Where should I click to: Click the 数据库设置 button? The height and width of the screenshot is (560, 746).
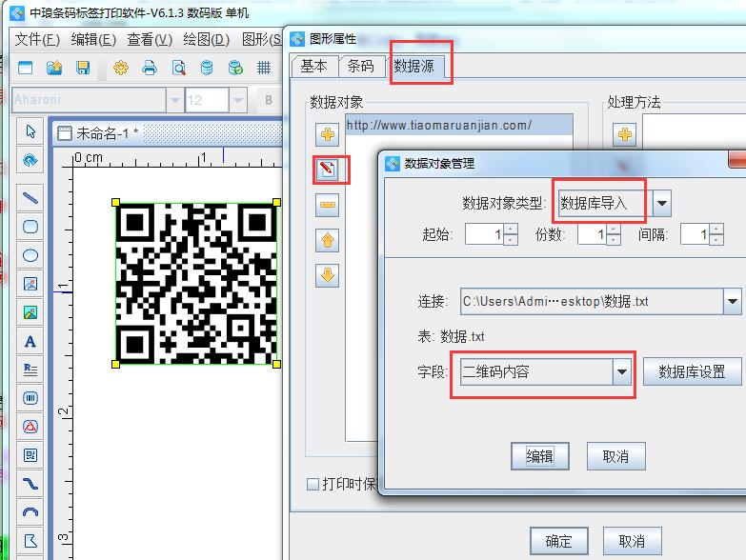point(692,372)
